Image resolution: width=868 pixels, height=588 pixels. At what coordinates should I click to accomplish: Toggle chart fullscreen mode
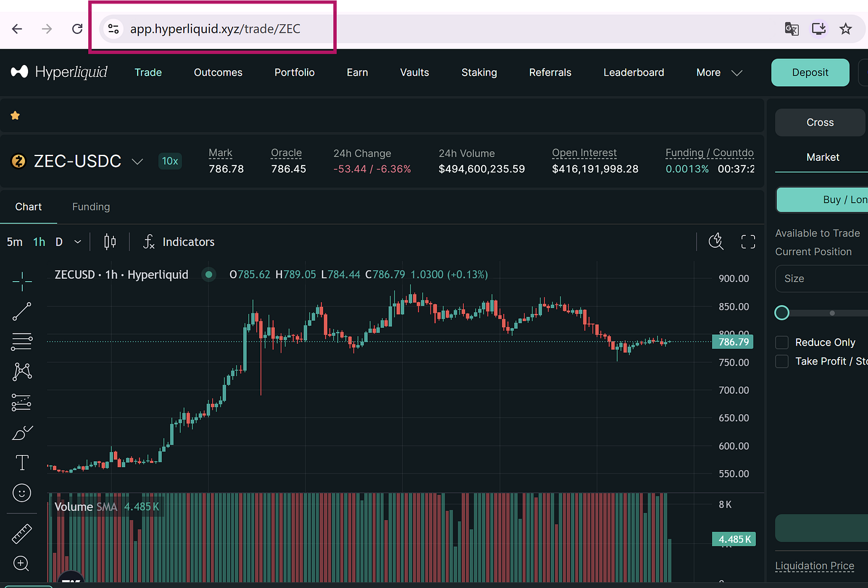tap(748, 241)
